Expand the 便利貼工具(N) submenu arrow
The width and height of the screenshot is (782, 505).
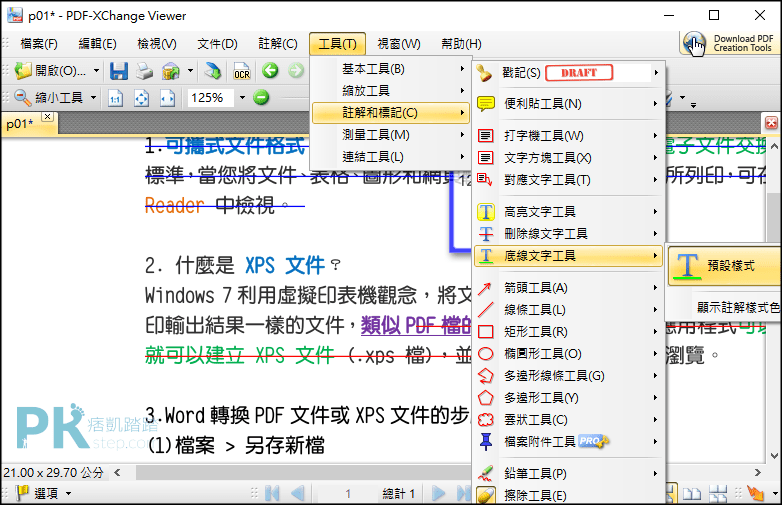[x=655, y=104]
